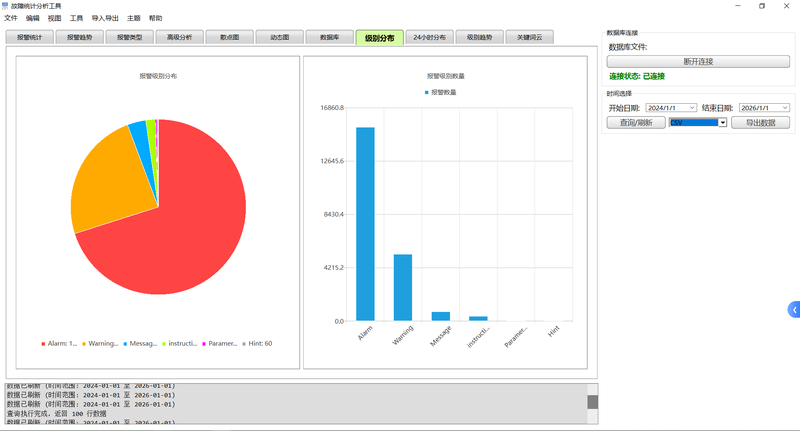Switch to the 数据库 tab
Image resolution: width=800 pixels, height=431 pixels.
[x=330, y=37]
